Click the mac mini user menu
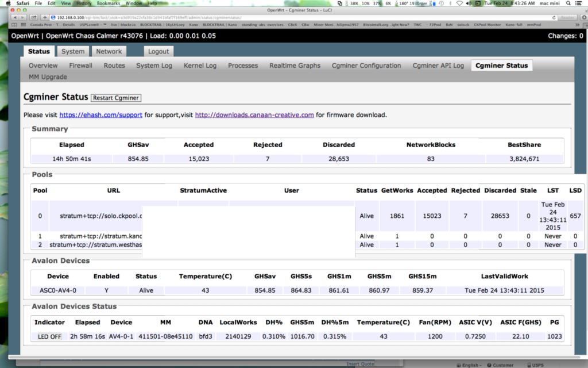This screenshot has width=588, height=368. pyautogui.click(x=550, y=3)
